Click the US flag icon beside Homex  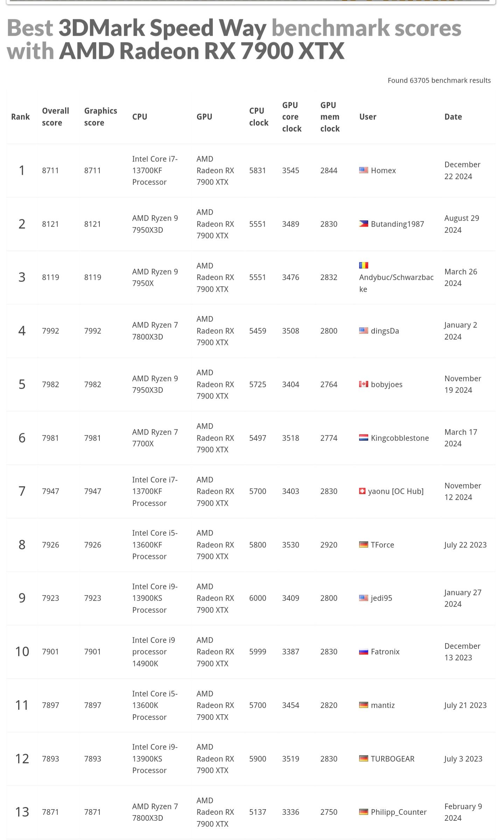coord(363,170)
